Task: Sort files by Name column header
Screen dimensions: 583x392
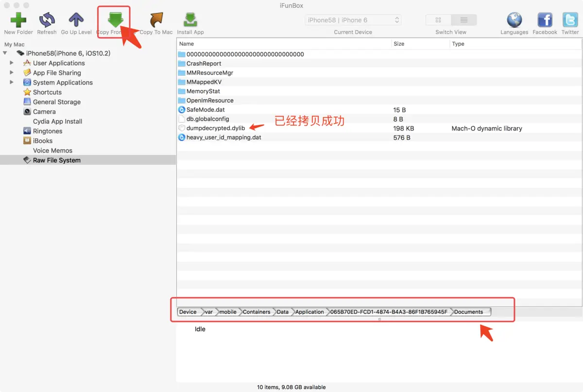Action: tap(284, 44)
